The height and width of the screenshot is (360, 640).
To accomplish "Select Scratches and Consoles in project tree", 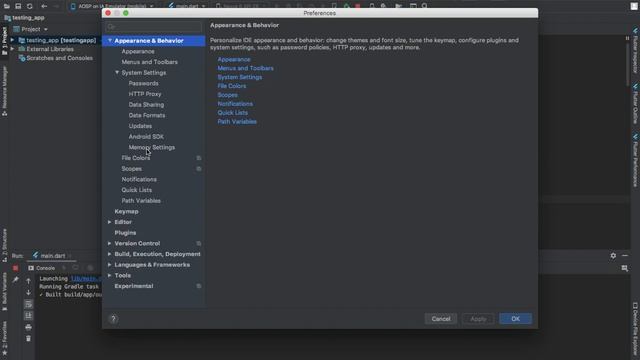I will tap(59, 58).
